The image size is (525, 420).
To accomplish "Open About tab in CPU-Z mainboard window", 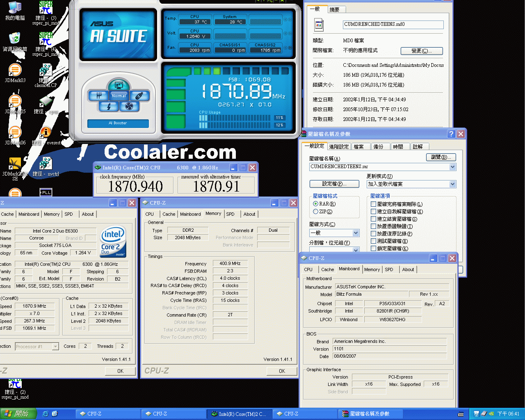I will tap(408, 269).
